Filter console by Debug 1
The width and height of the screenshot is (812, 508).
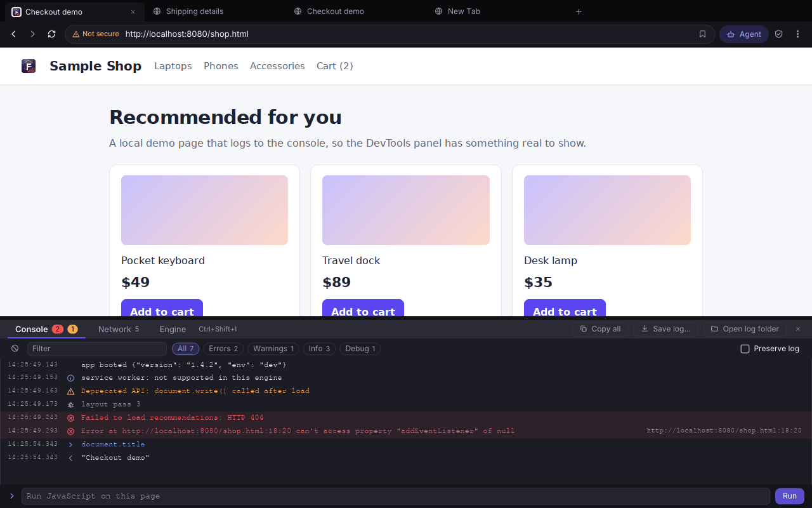tap(360, 349)
